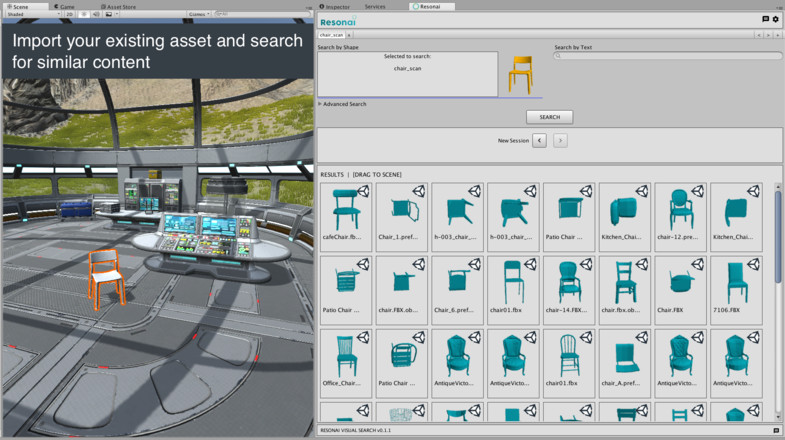Go to previous search session
This screenshot has width=785, height=440.
539,141
